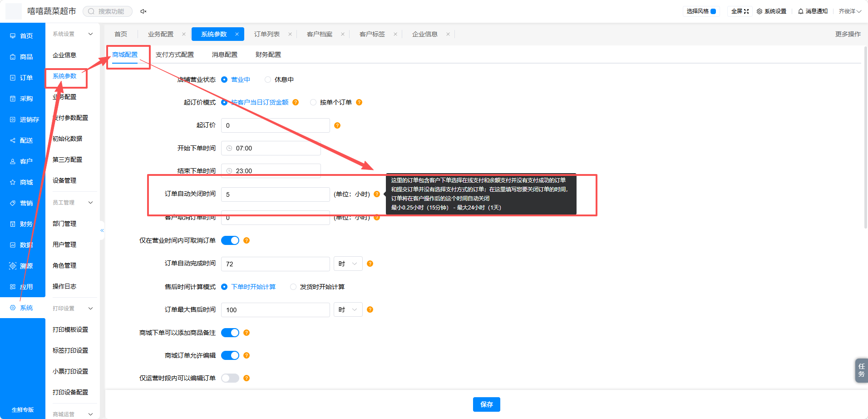Enable 仅运营时段内可以编辑订单 switch

230,378
